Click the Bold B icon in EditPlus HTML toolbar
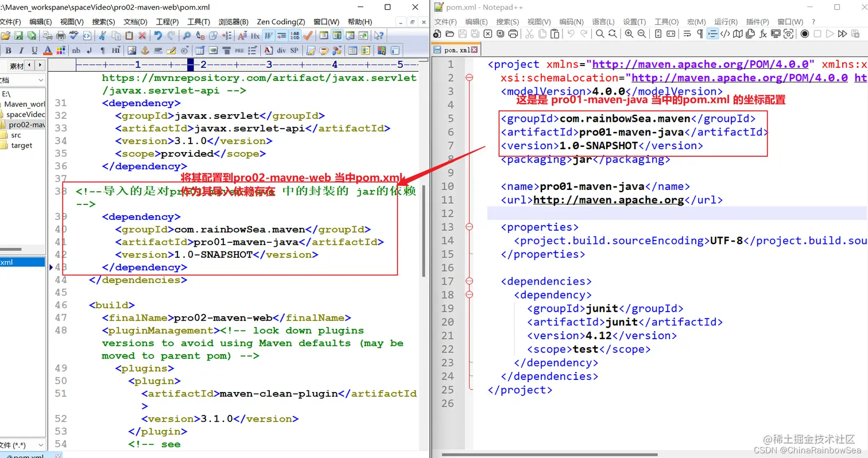 pos(8,51)
